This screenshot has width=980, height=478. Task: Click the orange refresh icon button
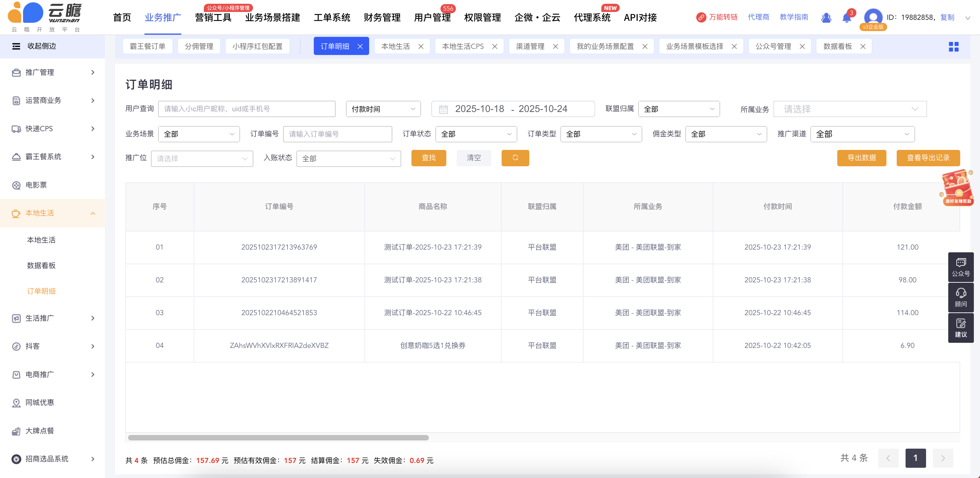coord(515,158)
